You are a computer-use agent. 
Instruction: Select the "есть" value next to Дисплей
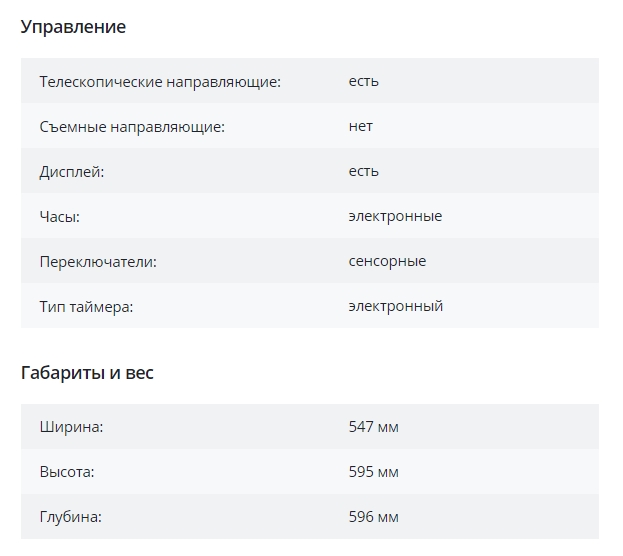click(x=363, y=171)
